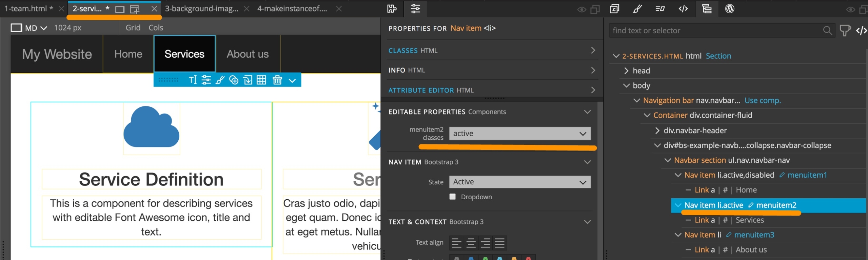This screenshot has width=868, height=260.
Task: Click the add page view icon in tab
Action: (135, 9)
